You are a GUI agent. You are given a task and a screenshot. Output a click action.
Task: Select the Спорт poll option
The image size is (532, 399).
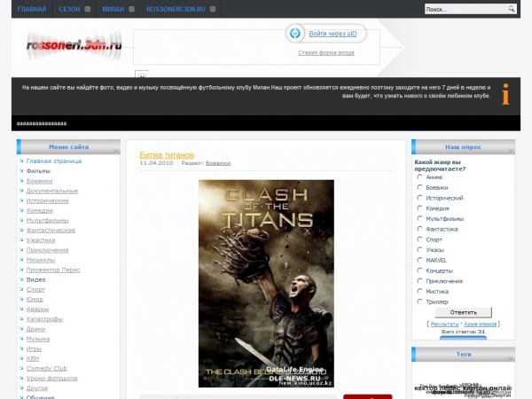[x=419, y=239]
